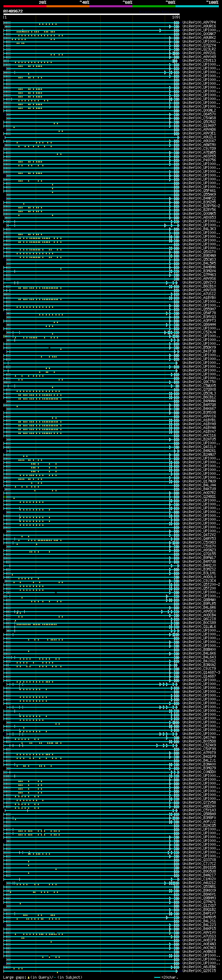Screen dimensions: 222x980
Task: Select the query name AV409672
Action: coord(13,11)
